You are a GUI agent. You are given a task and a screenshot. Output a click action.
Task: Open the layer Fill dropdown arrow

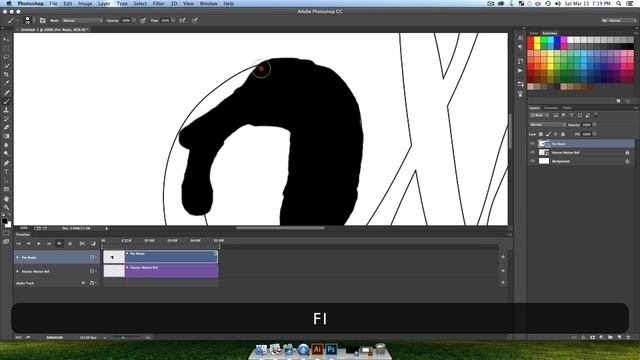click(x=594, y=134)
